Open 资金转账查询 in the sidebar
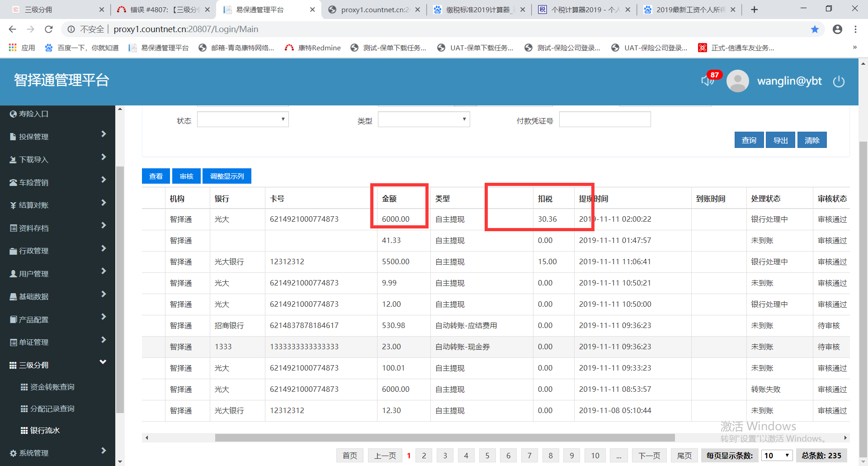 pyautogui.click(x=52, y=387)
